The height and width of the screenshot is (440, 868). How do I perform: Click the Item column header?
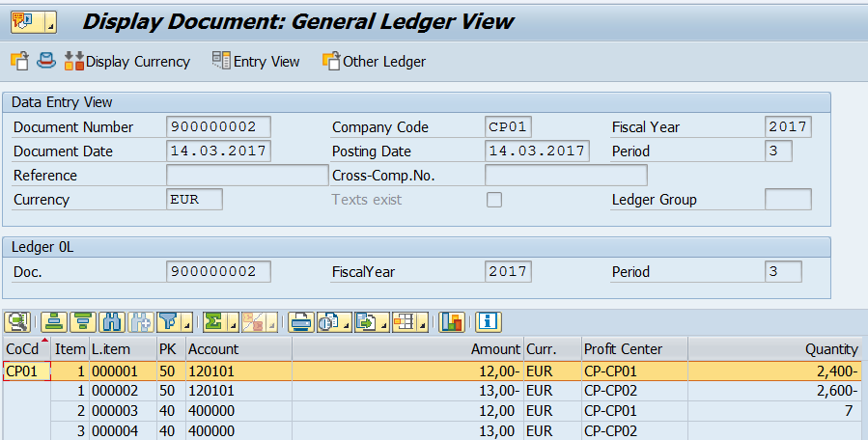coord(70,349)
